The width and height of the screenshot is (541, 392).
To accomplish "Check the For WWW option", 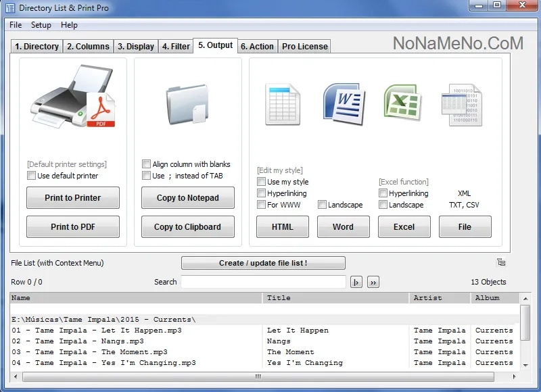I will tap(261, 205).
